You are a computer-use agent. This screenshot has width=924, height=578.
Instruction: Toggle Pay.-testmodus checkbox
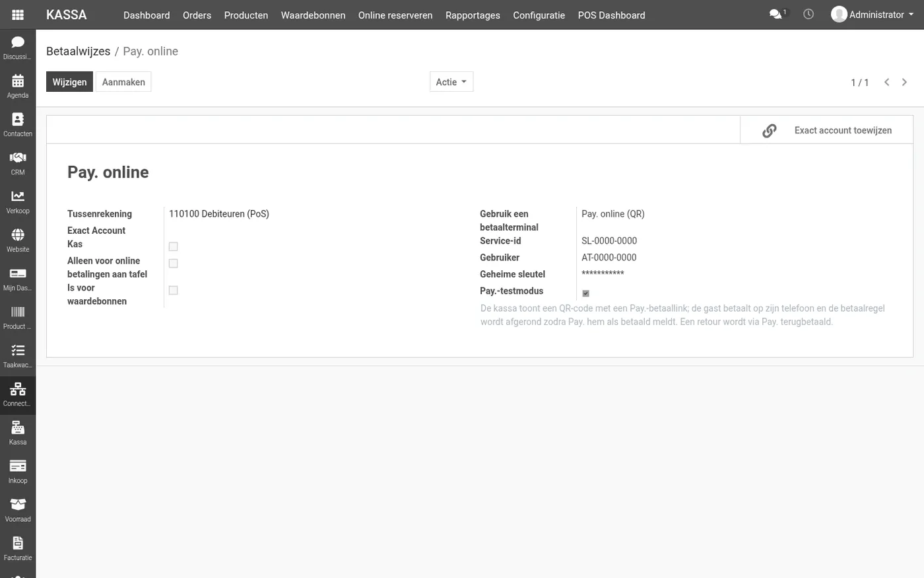pyautogui.click(x=585, y=293)
